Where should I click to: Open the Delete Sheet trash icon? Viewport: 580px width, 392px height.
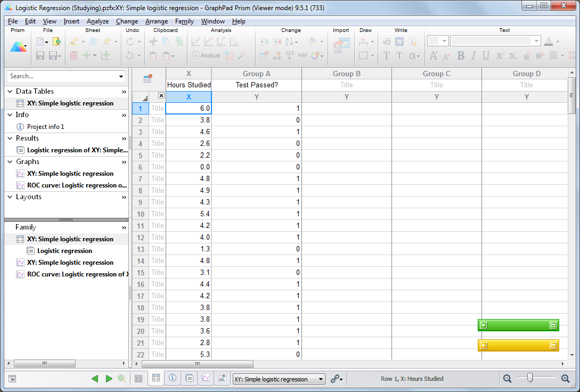tap(73, 55)
